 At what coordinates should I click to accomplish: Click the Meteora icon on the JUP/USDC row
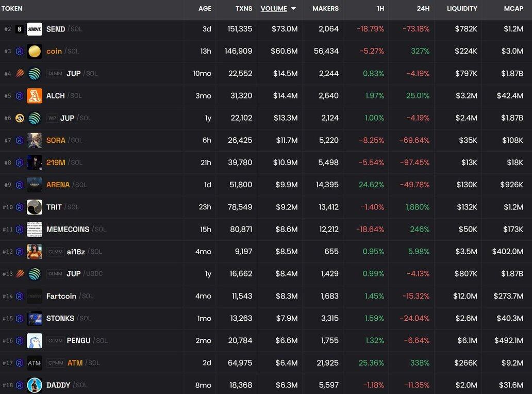click(x=20, y=274)
